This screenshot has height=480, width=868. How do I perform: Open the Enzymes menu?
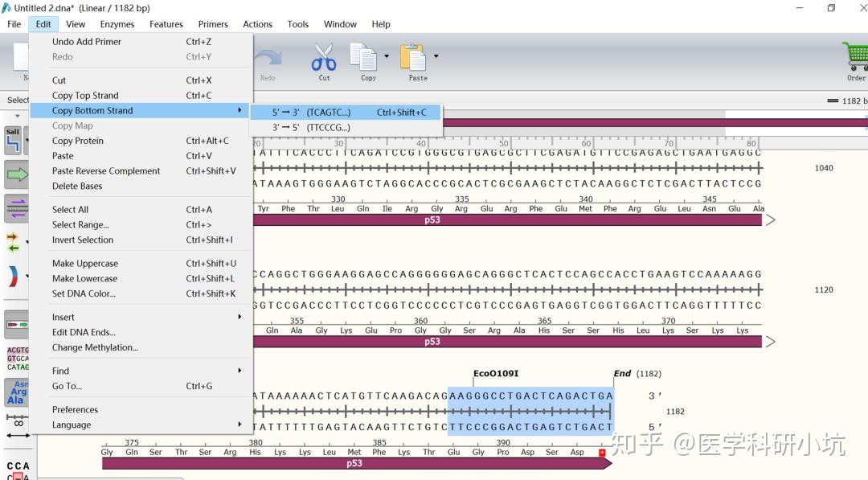[x=117, y=24]
